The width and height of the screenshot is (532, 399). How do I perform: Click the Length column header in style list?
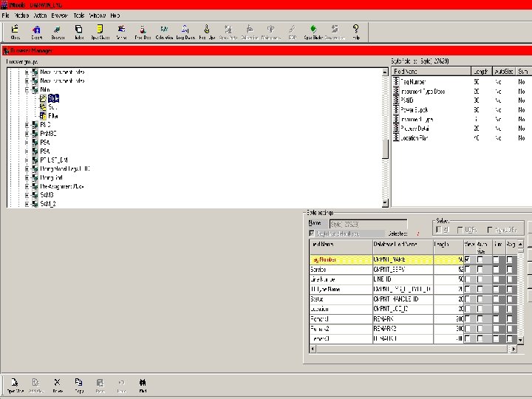[481, 71]
